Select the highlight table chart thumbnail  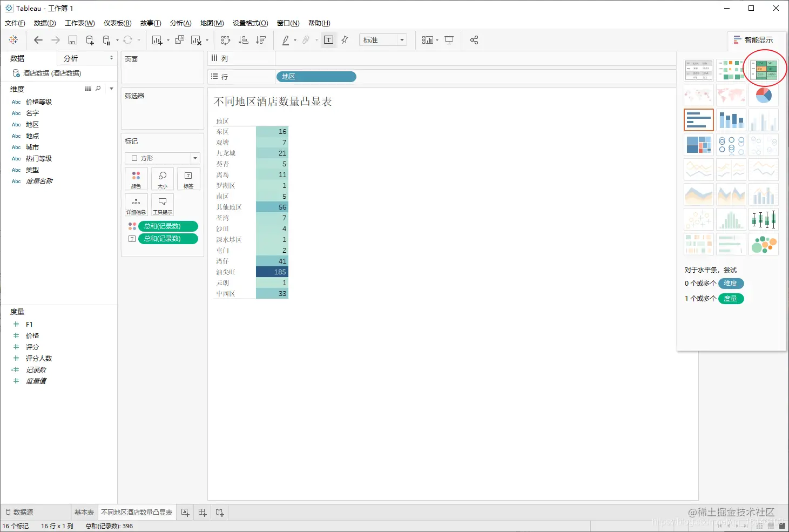click(x=764, y=70)
